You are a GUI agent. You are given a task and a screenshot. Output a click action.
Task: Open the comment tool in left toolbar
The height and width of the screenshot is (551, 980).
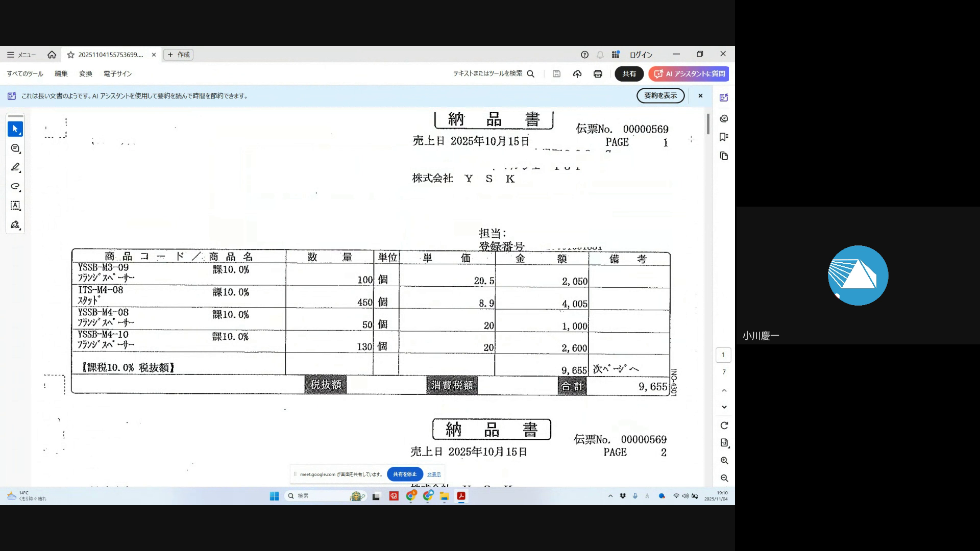point(15,148)
